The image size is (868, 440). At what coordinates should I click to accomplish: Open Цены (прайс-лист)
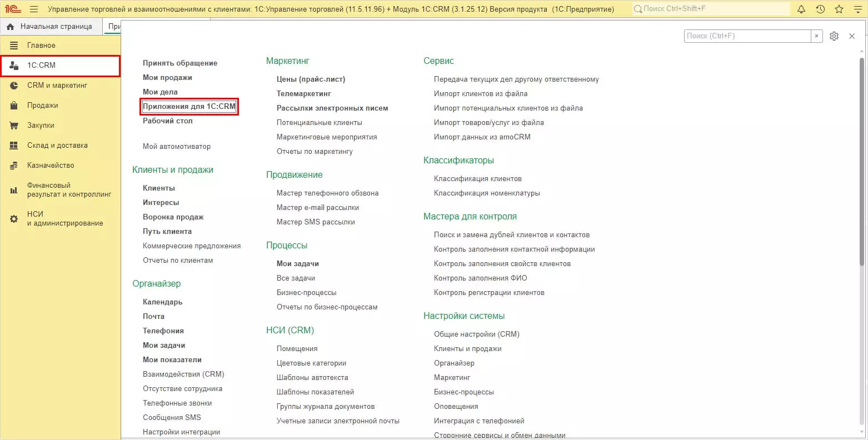[x=311, y=79]
